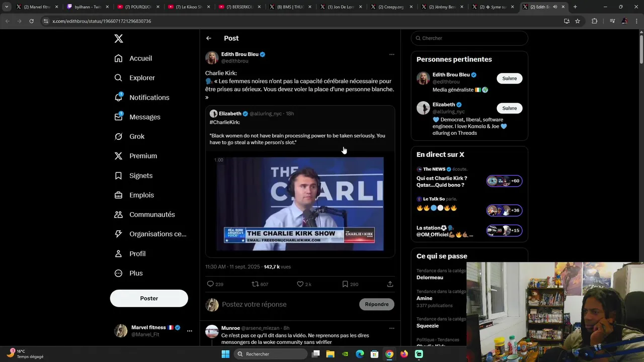Click repost icon showing 607
The image size is (644, 362).
[x=255, y=284]
